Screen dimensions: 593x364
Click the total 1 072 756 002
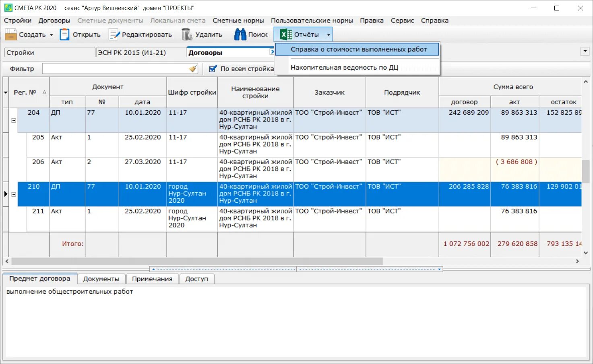(x=466, y=244)
